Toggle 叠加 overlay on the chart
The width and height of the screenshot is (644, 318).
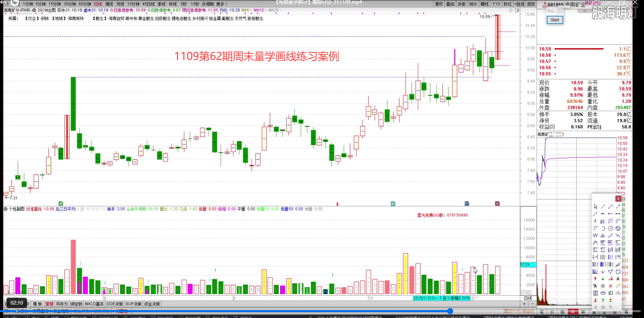(450, 4)
